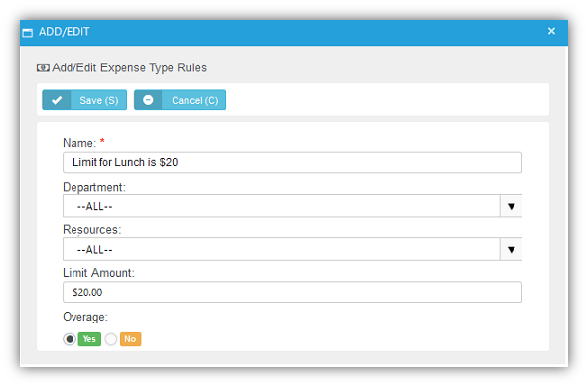Viewport: 588px width, 387px height.
Task: Select the No radio button for Overage
Action: [111, 339]
